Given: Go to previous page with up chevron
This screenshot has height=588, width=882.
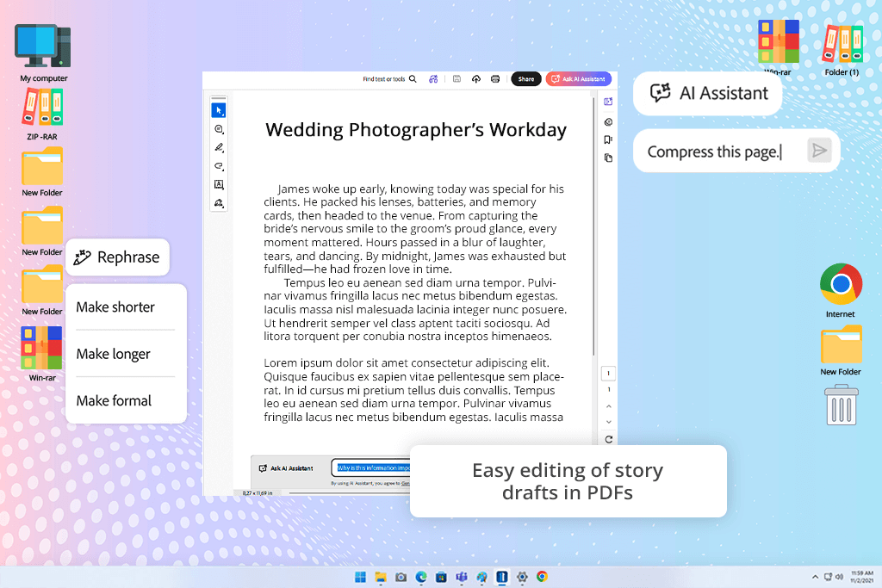Looking at the screenshot, I should click(609, 405).
